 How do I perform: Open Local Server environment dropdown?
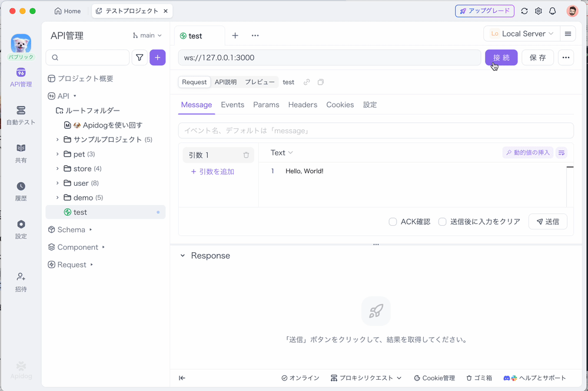click(521, 34)
